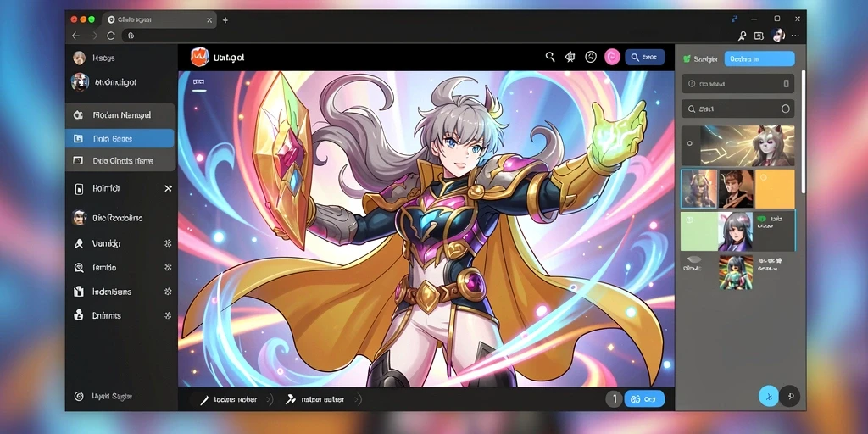Click the pencil icon in bottom toolbar
The width and height of the screenshot is (868, 434).
204,400
